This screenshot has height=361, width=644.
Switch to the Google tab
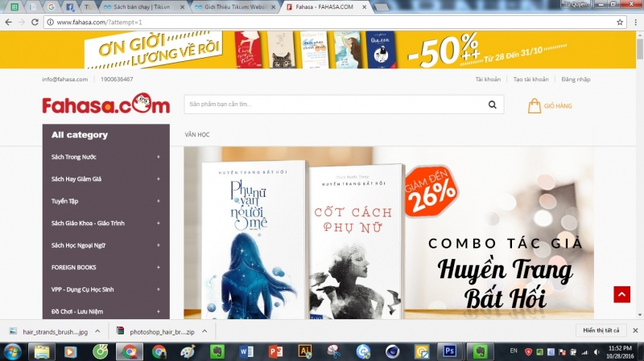click(x=52, y=7)
